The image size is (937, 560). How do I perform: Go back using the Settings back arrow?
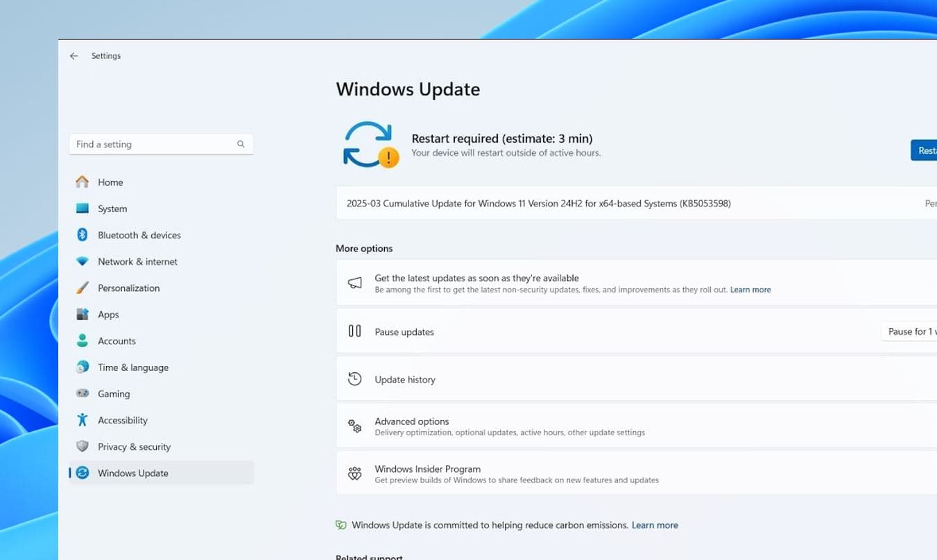point(74,56)
